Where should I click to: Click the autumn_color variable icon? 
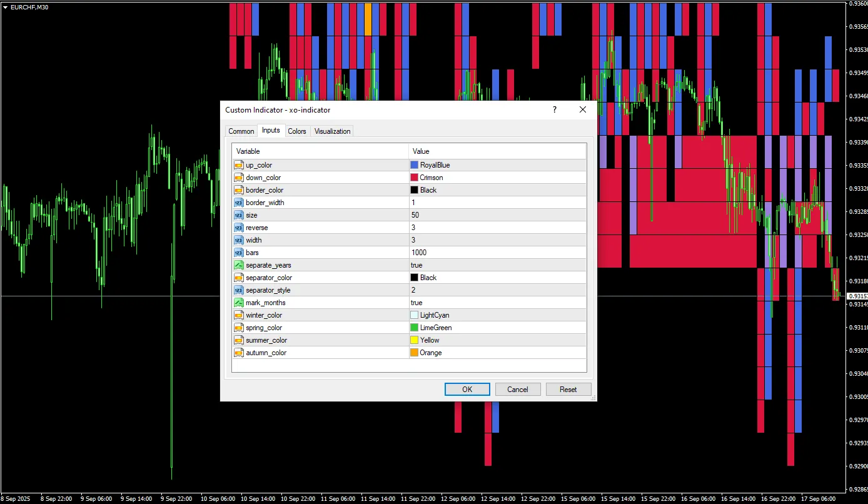238,353
